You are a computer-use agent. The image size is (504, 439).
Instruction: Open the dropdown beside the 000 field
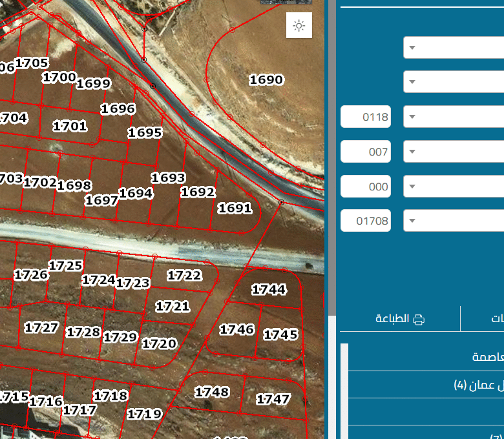pos(454,187)
